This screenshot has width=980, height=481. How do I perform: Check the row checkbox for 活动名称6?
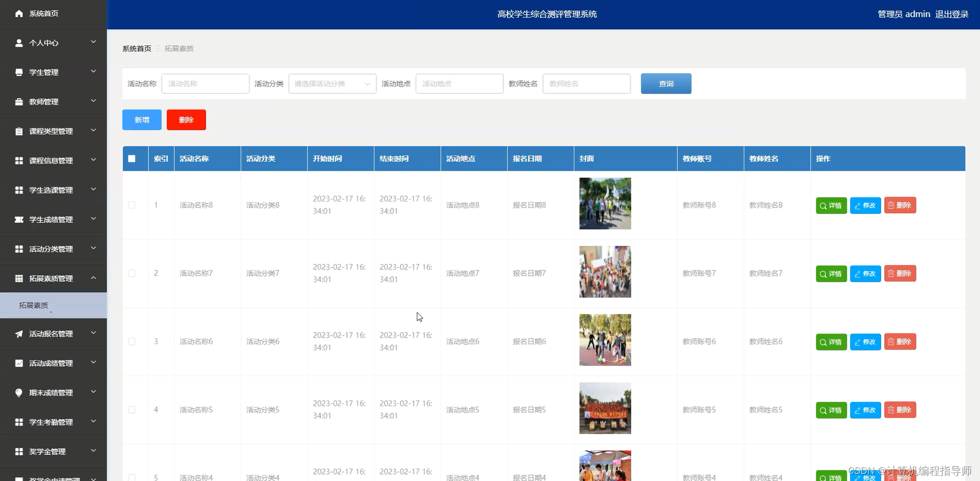tap(132, 342)
